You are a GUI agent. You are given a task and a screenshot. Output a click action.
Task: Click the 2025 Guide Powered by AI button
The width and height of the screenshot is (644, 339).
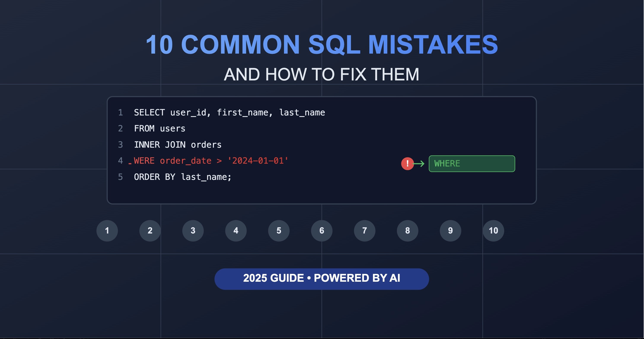322,279
